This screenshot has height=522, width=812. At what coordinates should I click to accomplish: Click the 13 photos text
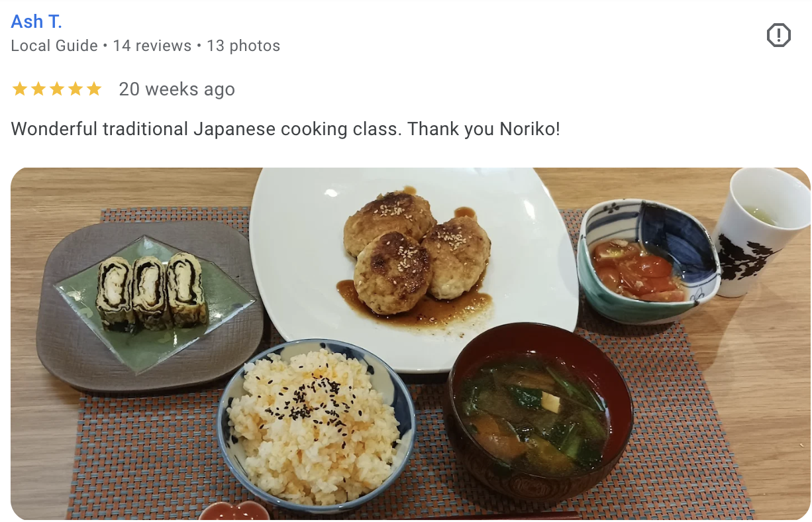pyautogui.click(x=243, y=46)
